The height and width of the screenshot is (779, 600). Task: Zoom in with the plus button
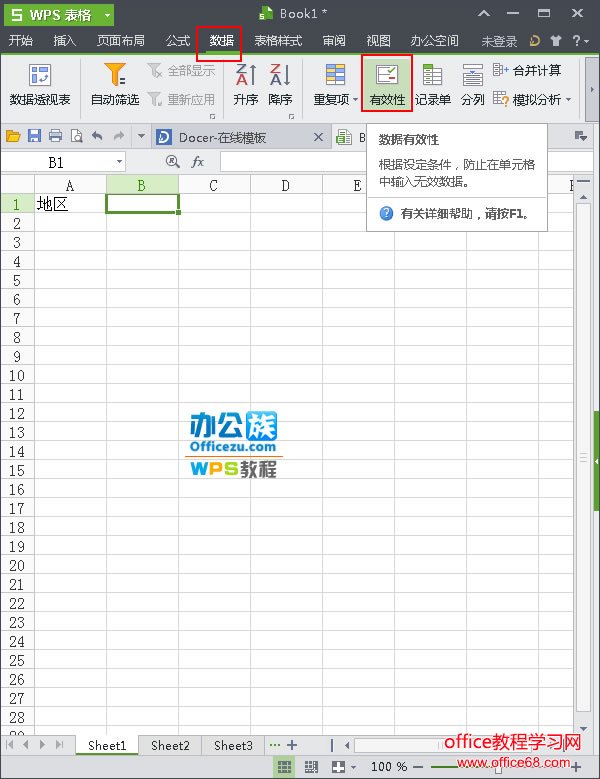576,767
